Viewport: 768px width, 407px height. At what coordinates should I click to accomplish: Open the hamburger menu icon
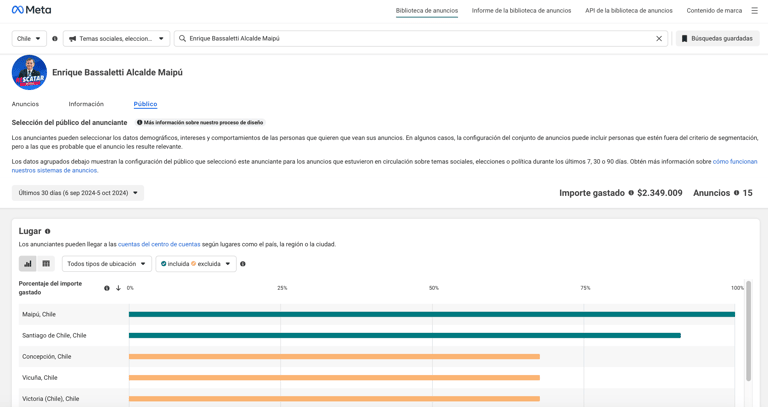pyautogui.click(x=754, y=10)
